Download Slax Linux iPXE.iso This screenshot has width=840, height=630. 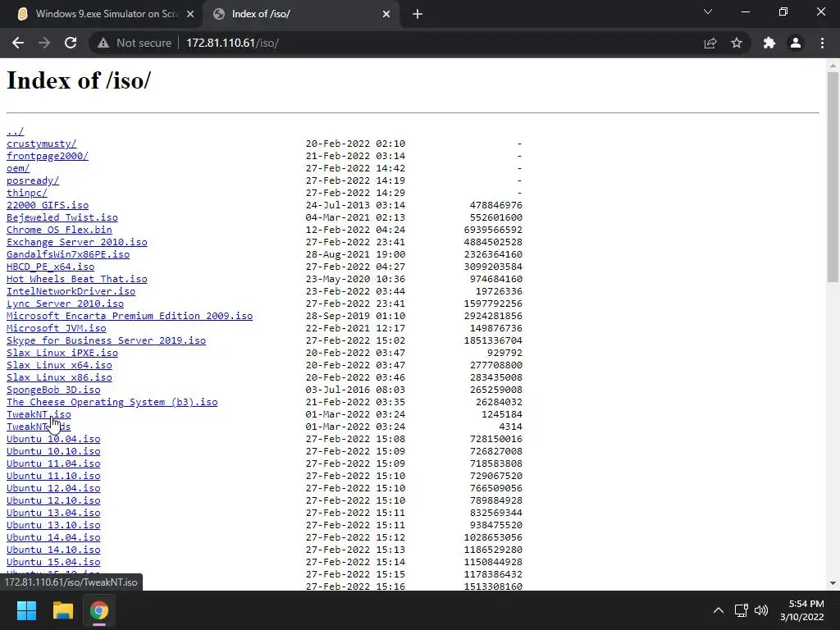click(62, 353)
